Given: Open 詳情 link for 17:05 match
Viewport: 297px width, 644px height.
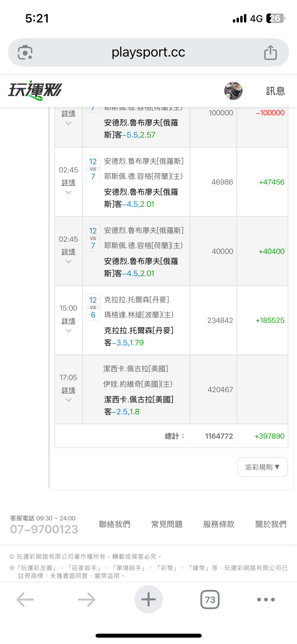Looking at the screenshot, I should 68,390.
